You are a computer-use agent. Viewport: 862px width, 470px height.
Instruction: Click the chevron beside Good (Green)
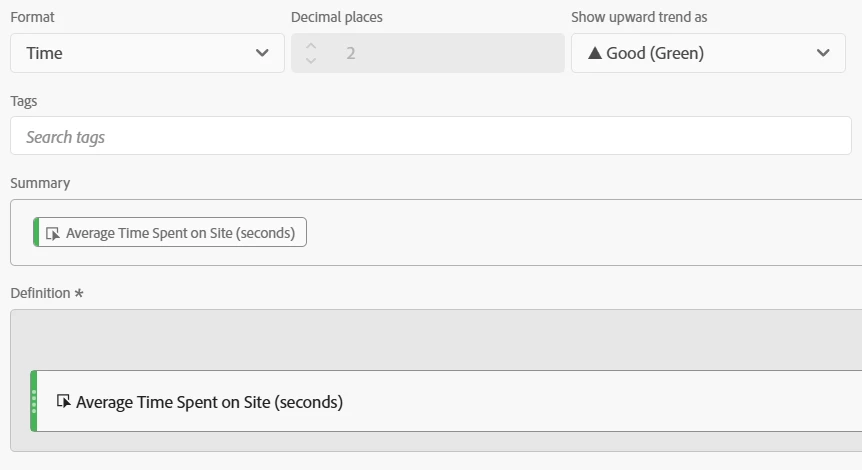[x=823, y=53]
